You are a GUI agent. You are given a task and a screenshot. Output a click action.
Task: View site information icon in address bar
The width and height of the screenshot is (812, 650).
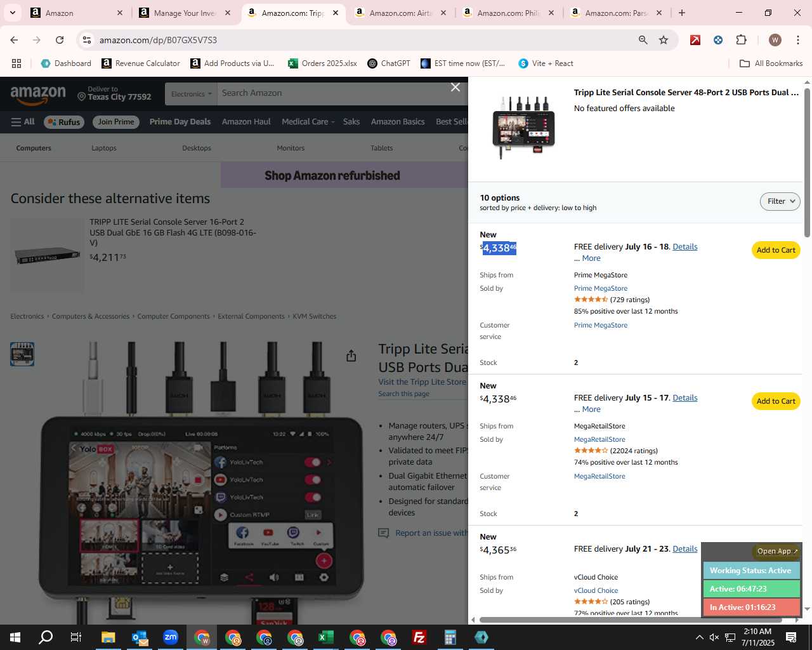coord(87,40)
